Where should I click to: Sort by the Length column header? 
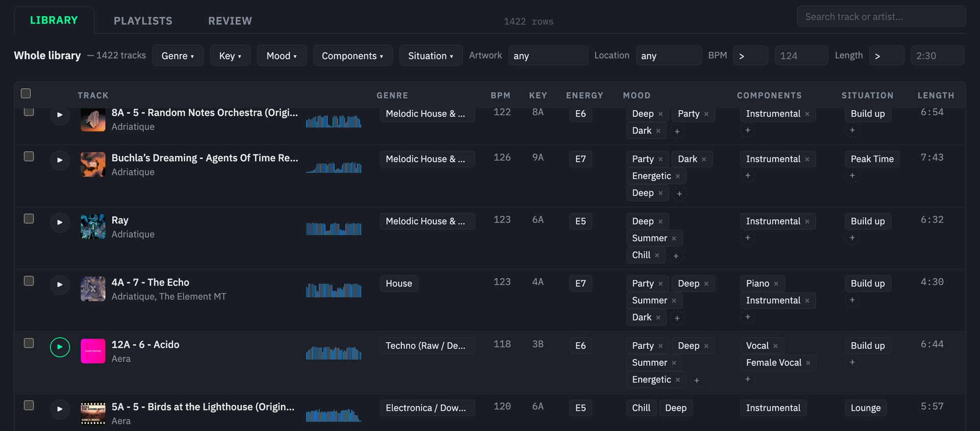(x=936, y=95)
